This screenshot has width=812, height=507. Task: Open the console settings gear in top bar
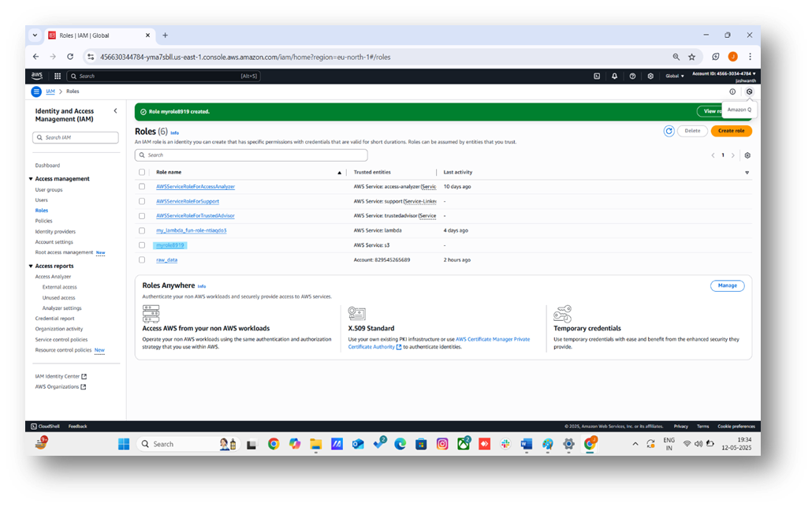point(650,76)
